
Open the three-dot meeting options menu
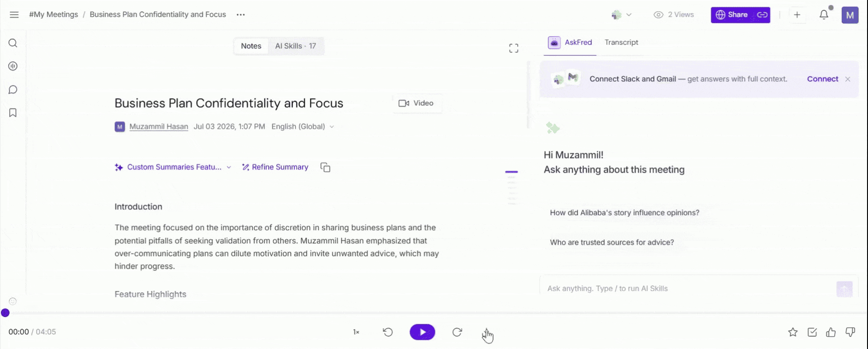[241, 14]
